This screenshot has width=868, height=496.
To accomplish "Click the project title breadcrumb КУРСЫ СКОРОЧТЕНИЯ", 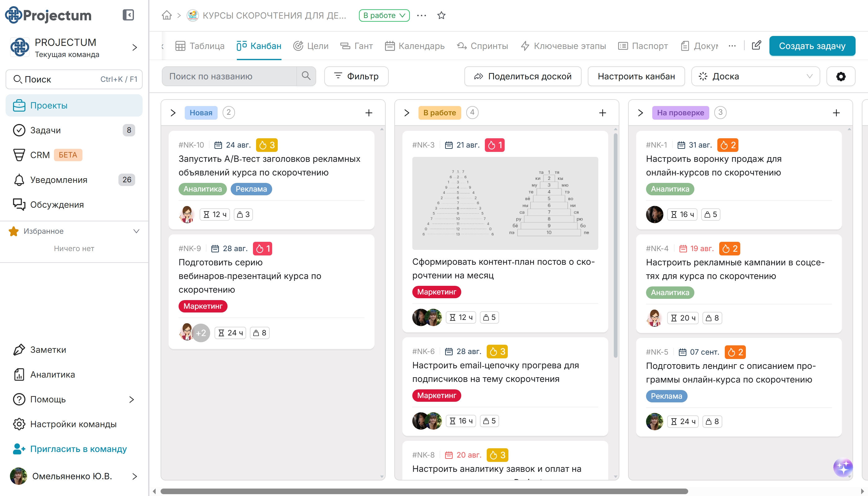I will point(274,15).
